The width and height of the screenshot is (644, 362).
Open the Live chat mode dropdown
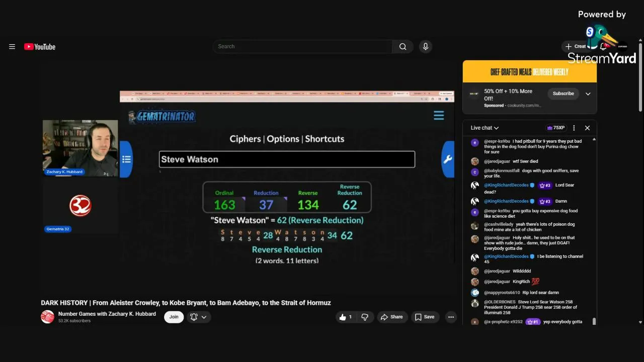click(485, 128)
